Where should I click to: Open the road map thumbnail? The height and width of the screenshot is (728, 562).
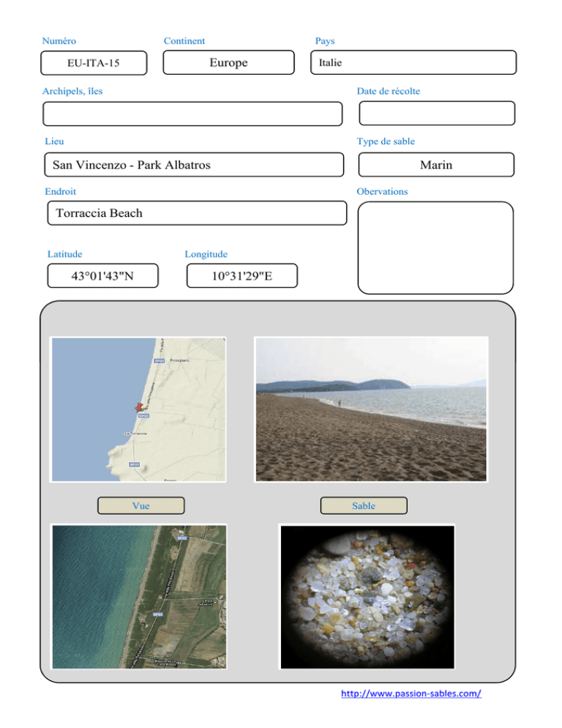(x=138, y=409)
